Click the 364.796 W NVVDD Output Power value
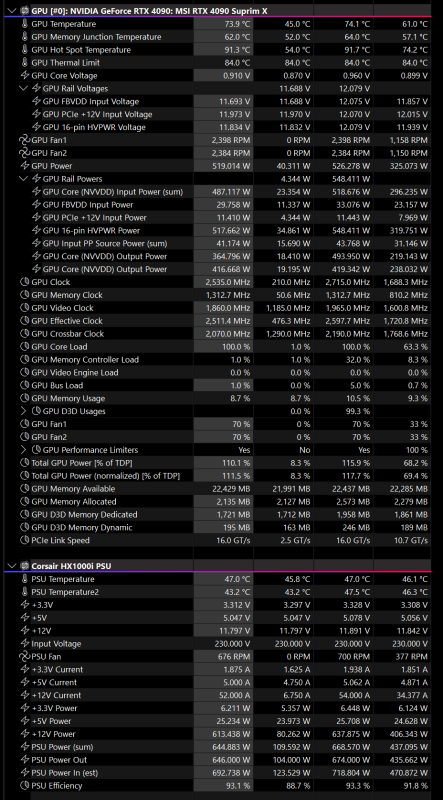Image resolution: width=443 pixels, height=800 pixels. (x=231, y=256)
